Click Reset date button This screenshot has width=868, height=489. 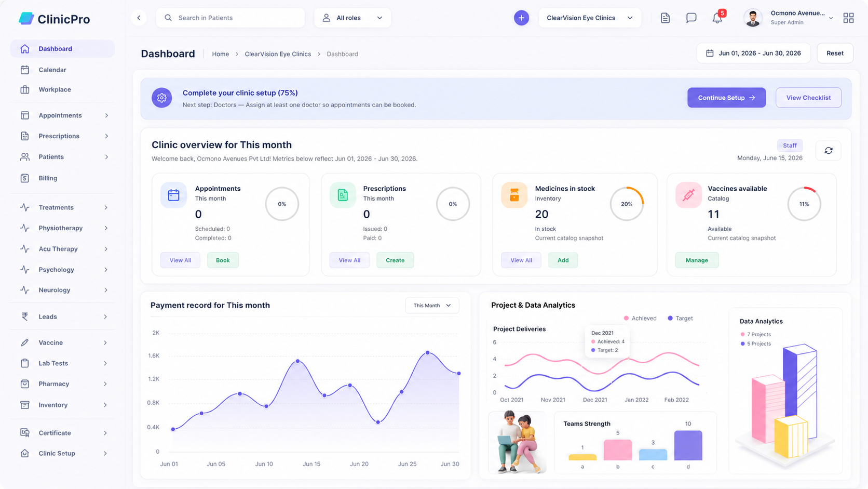pos(835,53)
